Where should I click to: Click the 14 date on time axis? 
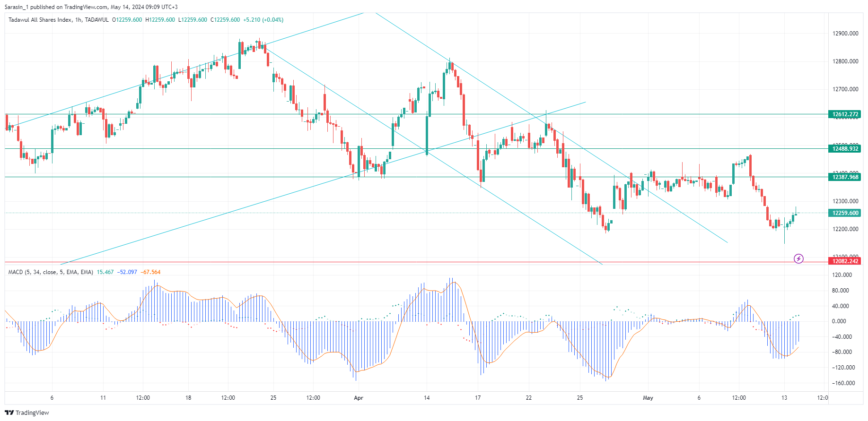coord(427,398)
